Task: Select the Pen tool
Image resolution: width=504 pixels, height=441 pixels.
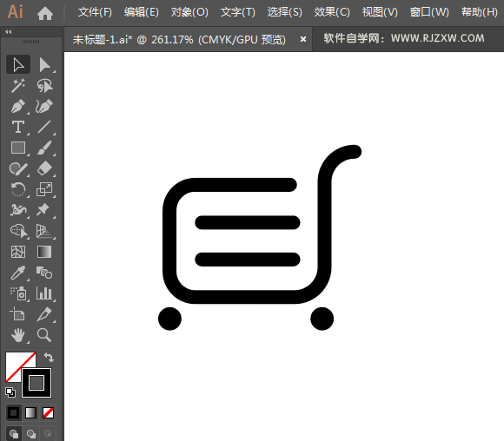Action: [18, 106]
